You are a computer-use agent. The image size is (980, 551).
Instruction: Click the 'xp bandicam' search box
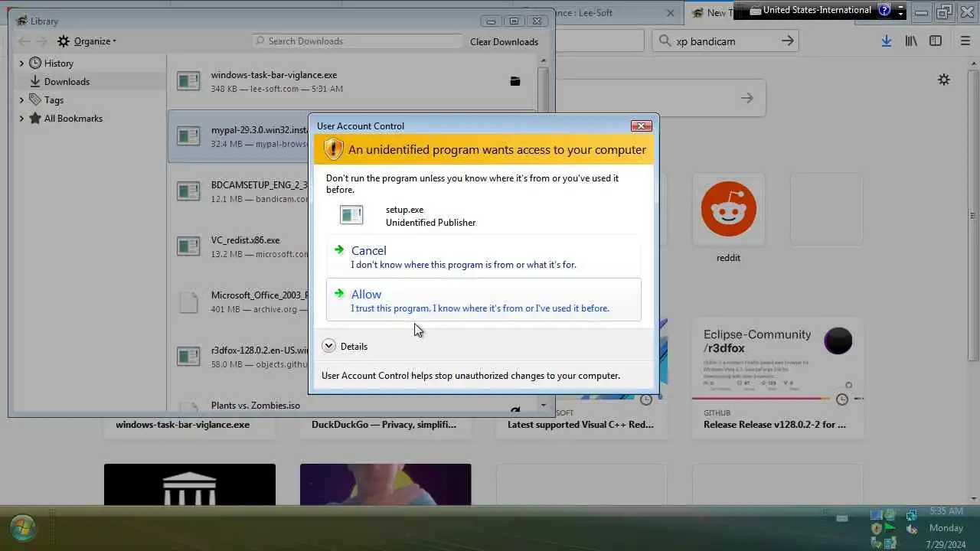tap(725, 41)
